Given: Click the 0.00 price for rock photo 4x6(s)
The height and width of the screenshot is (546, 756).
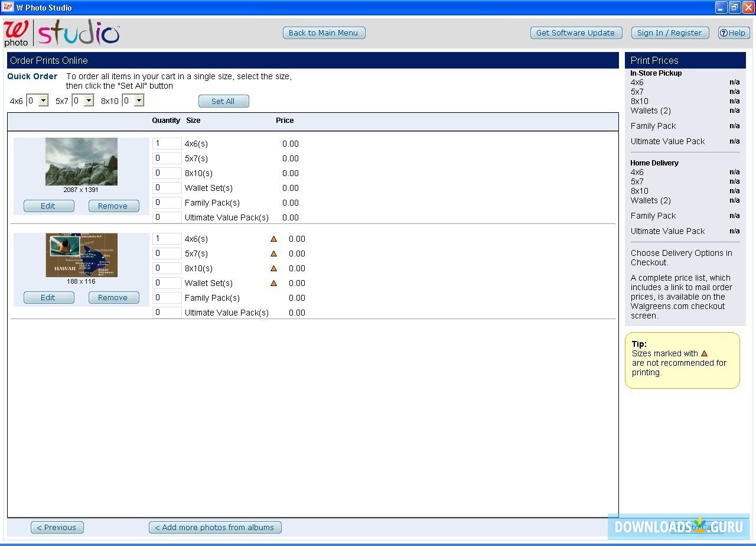Looking at the screenshot, I should 291,144.
